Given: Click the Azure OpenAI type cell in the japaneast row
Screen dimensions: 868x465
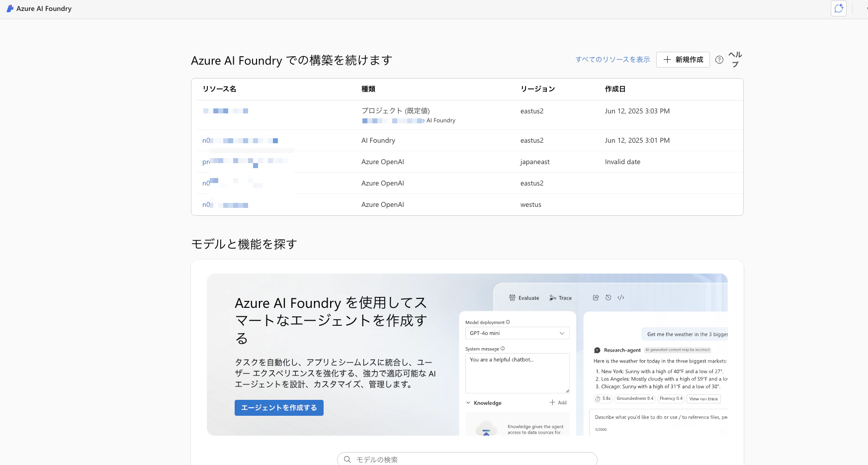Looking at the screenshot, I should [x=383, y=162].
